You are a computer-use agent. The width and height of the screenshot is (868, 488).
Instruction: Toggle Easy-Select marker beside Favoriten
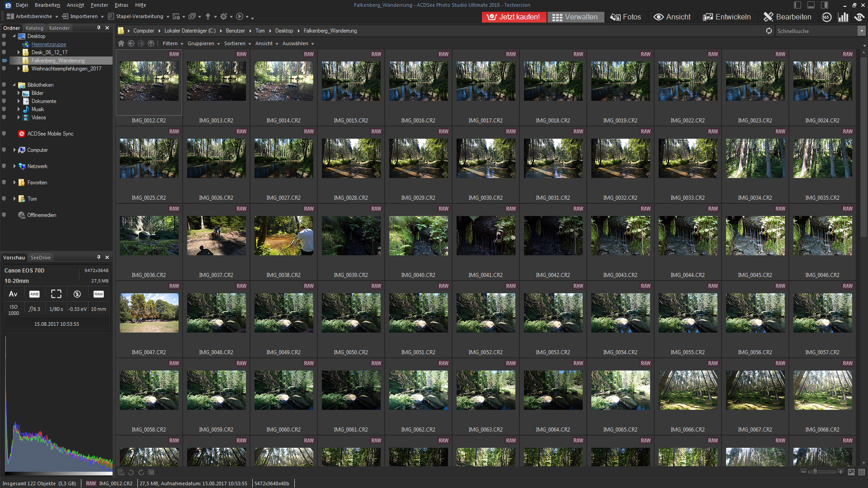coord(4,183)
